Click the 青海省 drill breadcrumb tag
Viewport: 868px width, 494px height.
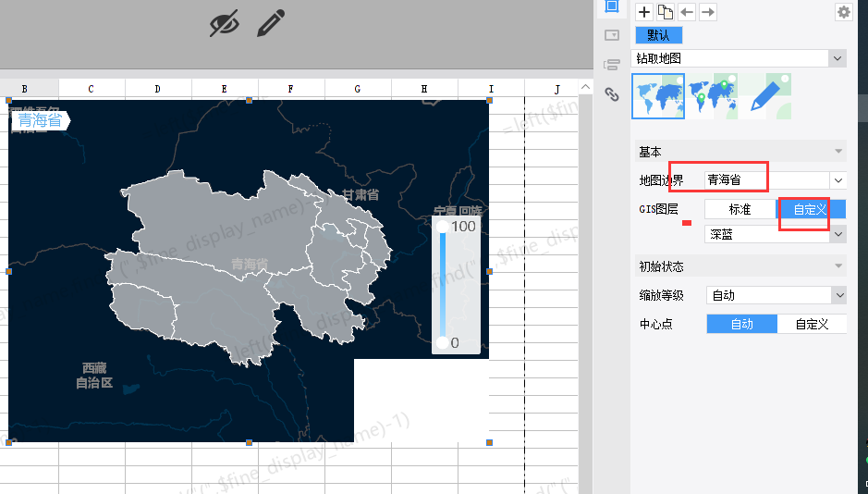41,120
